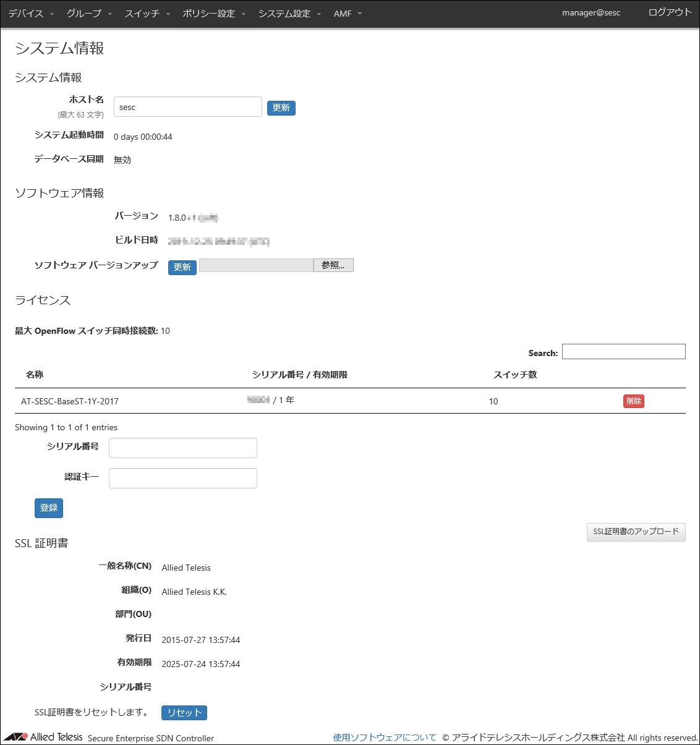Viewport: 700px width, 745px height.
Task: Click the 2025-07-24 13:57:44 expiry date
Action: [x=201, y=664]
